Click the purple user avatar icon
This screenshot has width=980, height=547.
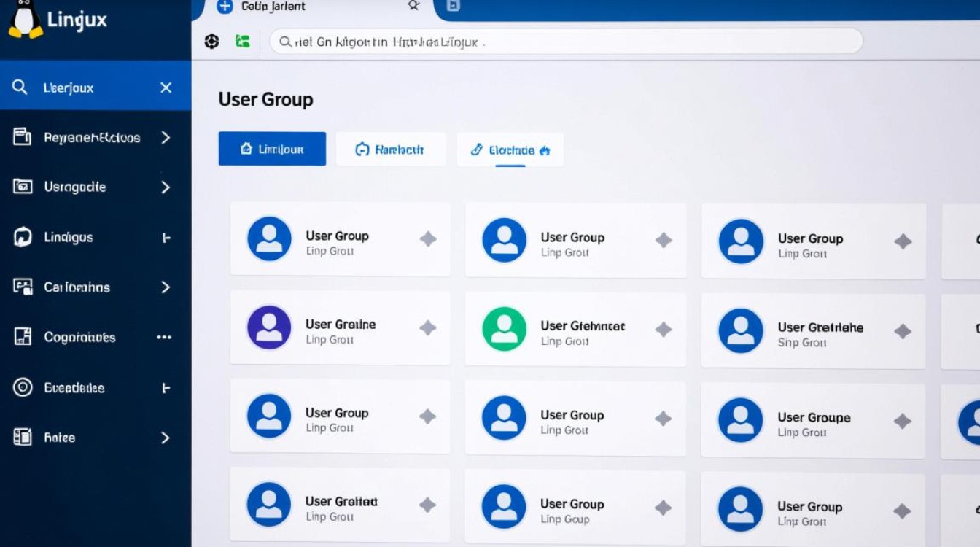coord(269,327)
